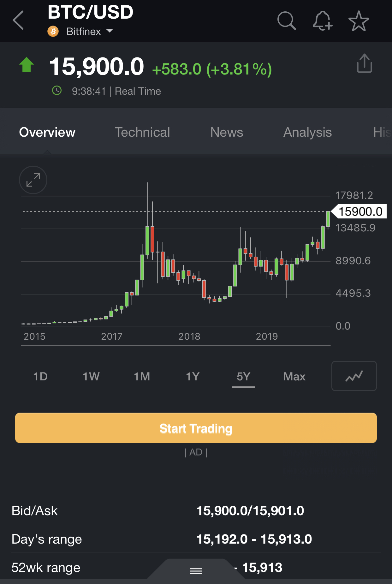Viewport: 392px width, 584px height.
Task: Expand chart to fullscreen
Action: coord(33,180)
